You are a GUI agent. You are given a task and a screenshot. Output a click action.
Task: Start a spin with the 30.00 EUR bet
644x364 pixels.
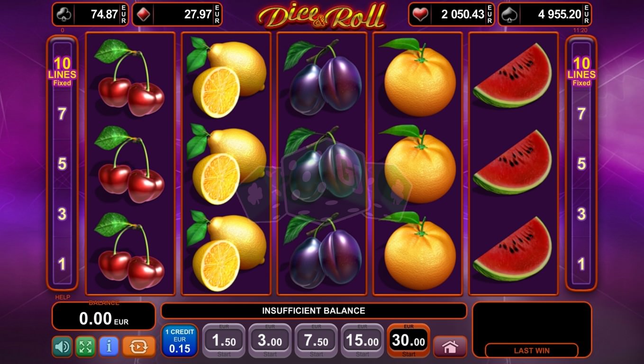(408, 340)
